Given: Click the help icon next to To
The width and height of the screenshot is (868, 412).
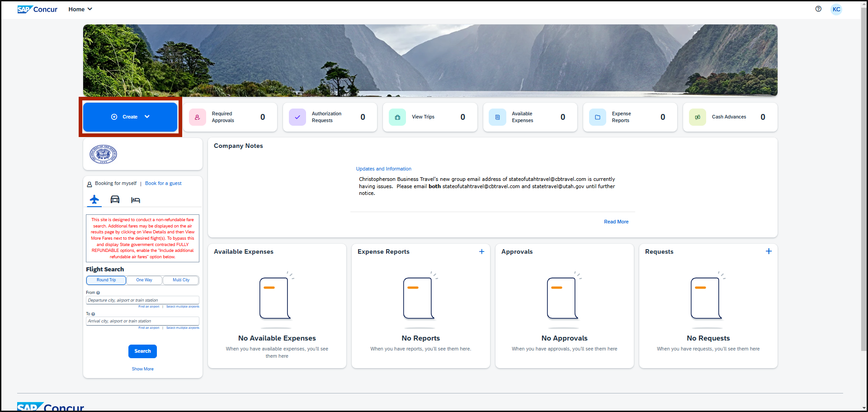Looking at the screenshot, I should click(x=93, y=314).
